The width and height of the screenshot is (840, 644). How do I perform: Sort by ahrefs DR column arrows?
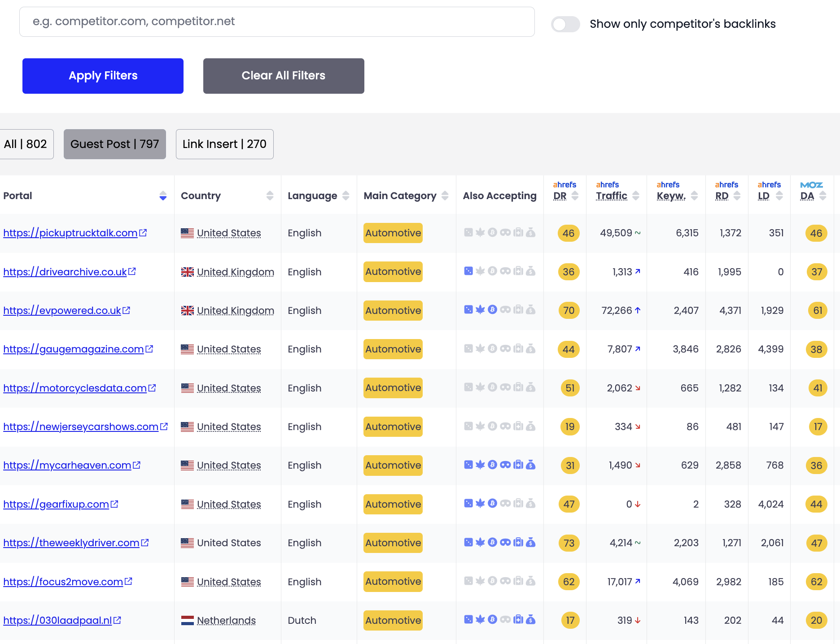[x=575, y=196]
